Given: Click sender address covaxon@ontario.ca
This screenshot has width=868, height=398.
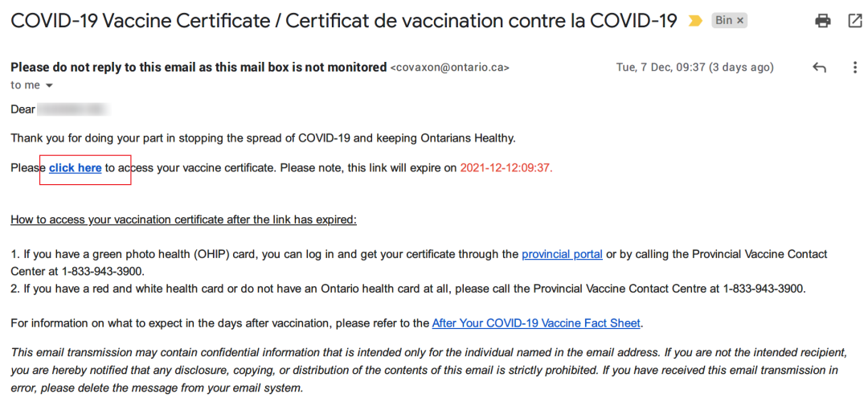Looking at the screenshot, I should click(449, 68).
